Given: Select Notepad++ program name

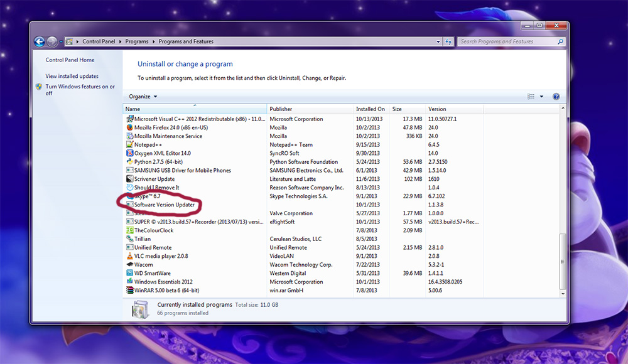Looking at the screenshot, I should [148, 144].
